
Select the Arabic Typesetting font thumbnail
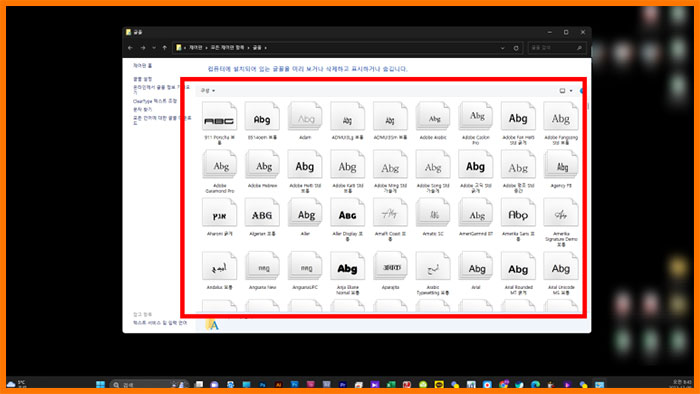point(433,267)
